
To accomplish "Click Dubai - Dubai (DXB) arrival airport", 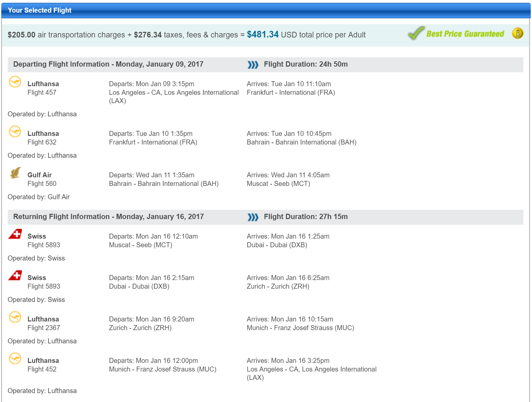I will tap(277, 245).
